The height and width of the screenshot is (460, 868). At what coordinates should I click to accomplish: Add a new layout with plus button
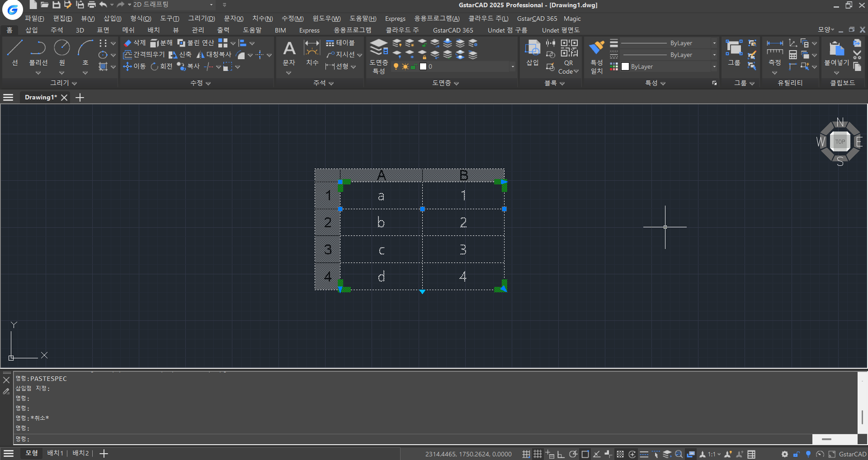click(104, 454)
